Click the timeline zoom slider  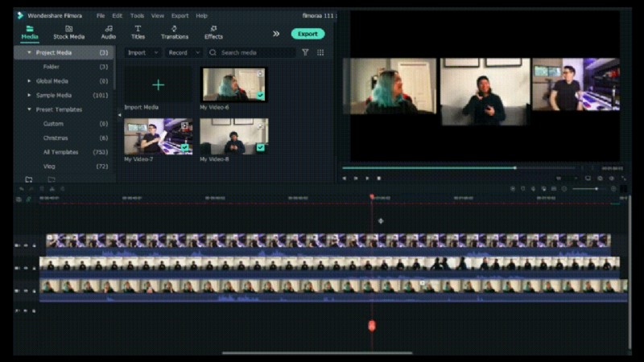pyautogui.click(x=588, y=189)
